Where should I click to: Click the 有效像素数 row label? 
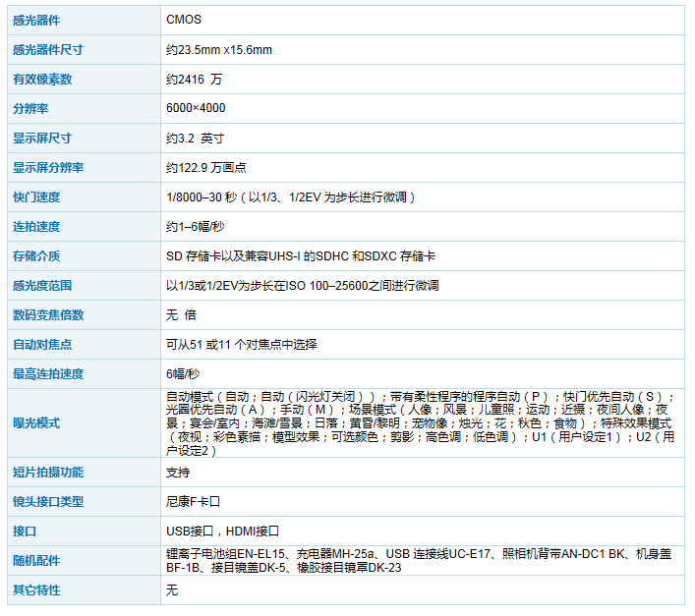pos(42,79)
